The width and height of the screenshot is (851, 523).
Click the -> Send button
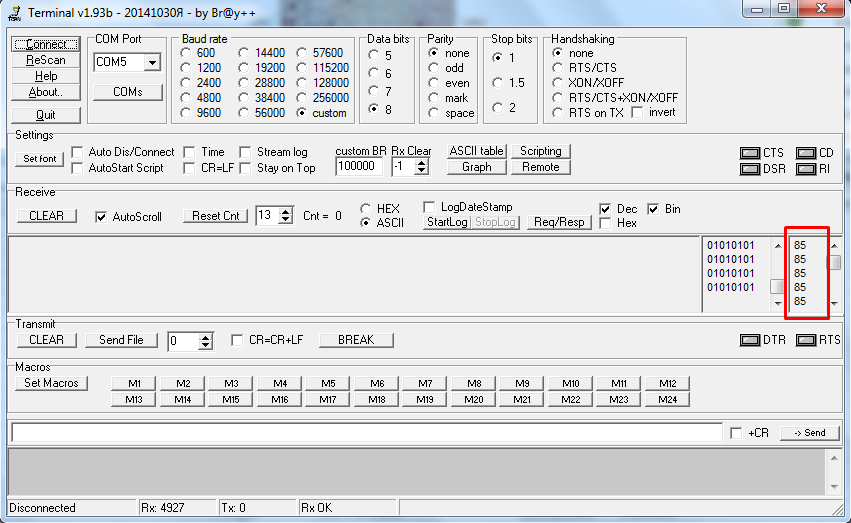809,433
